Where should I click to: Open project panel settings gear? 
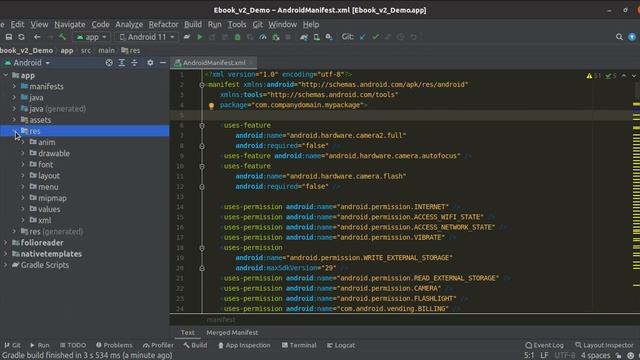coord(150,63)
